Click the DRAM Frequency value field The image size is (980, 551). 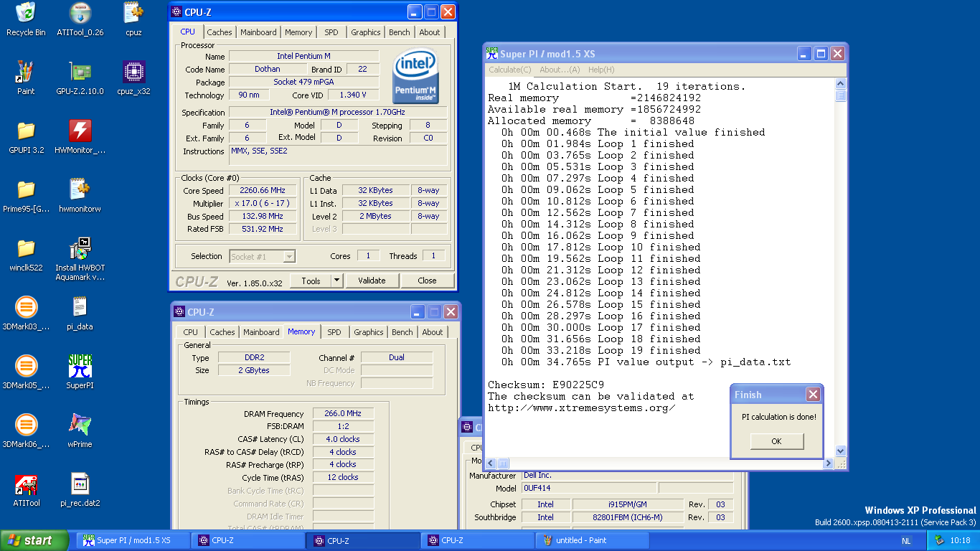[343, 413]
